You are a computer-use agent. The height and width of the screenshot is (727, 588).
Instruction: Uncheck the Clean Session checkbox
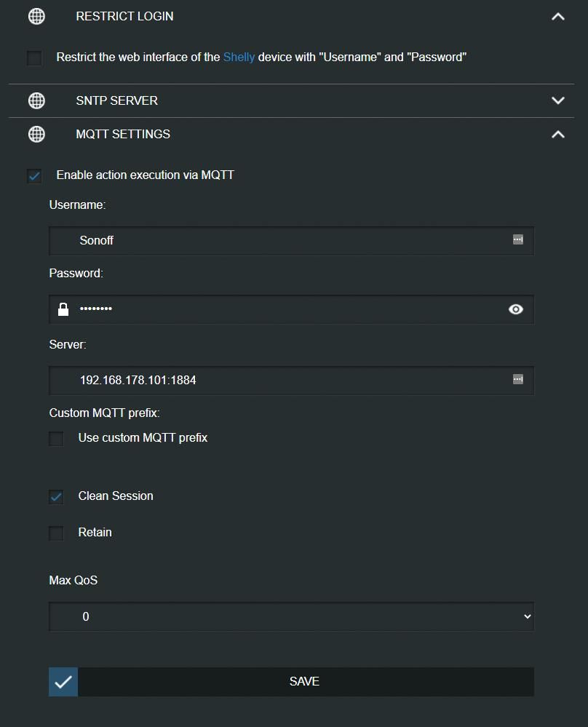(56, 497)
